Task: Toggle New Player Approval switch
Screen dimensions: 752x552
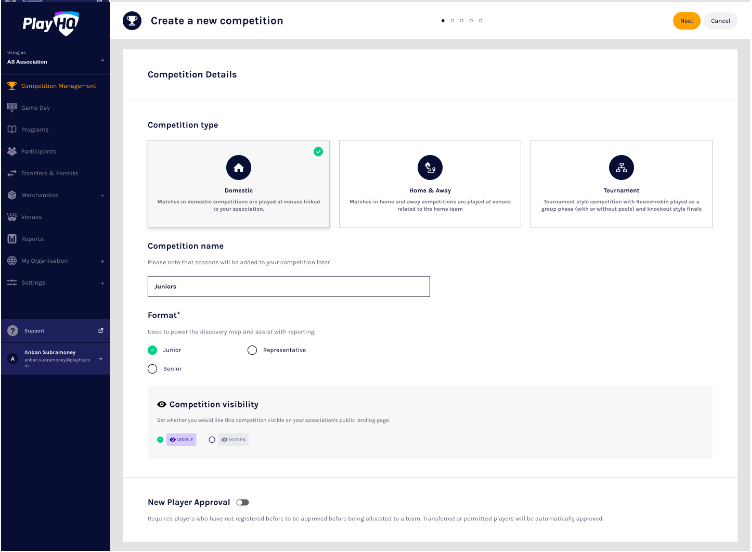Action: 243,503
